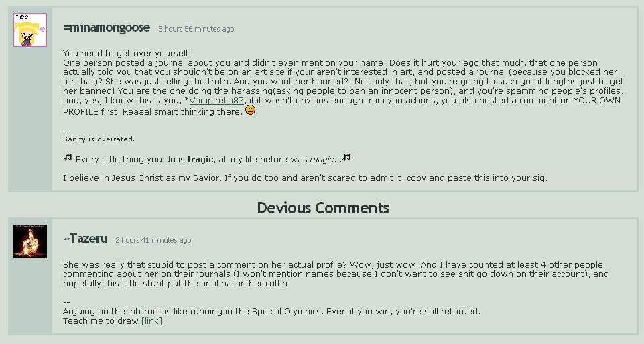Click the "Teach me to draw" text
The height and width of the screenshot is (344, 644).
(101, 321)
